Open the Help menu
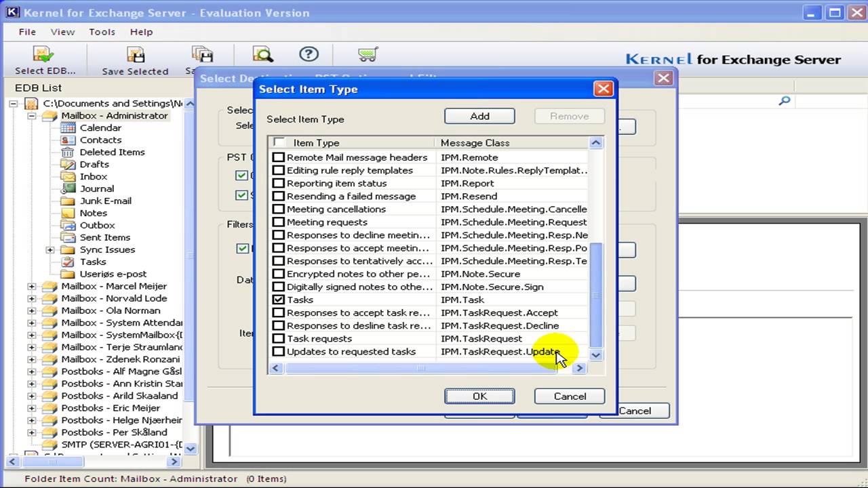Image resolution: width=868 pixels, height=488 pixels. click(141, 32)
